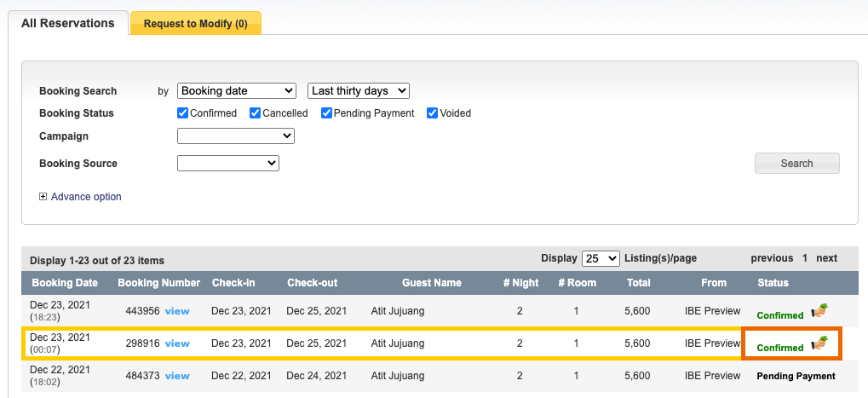Toggle the Voided status checkbox

pos(433,113)
